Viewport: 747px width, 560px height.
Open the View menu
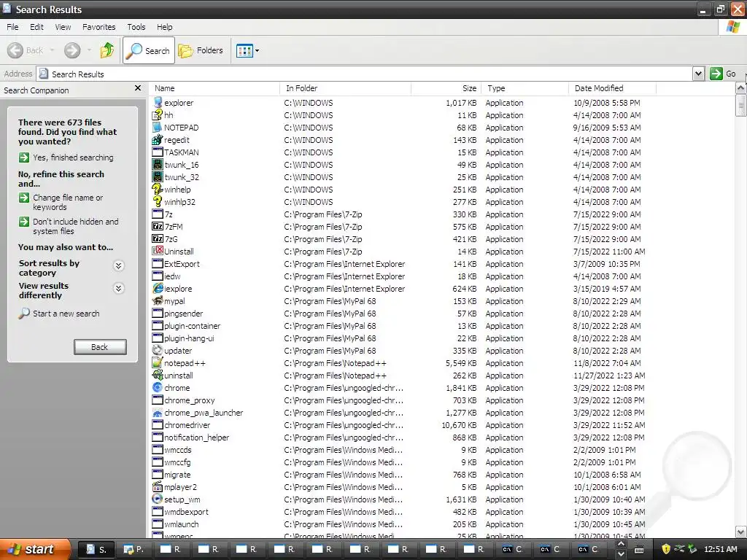pos(63,27)
